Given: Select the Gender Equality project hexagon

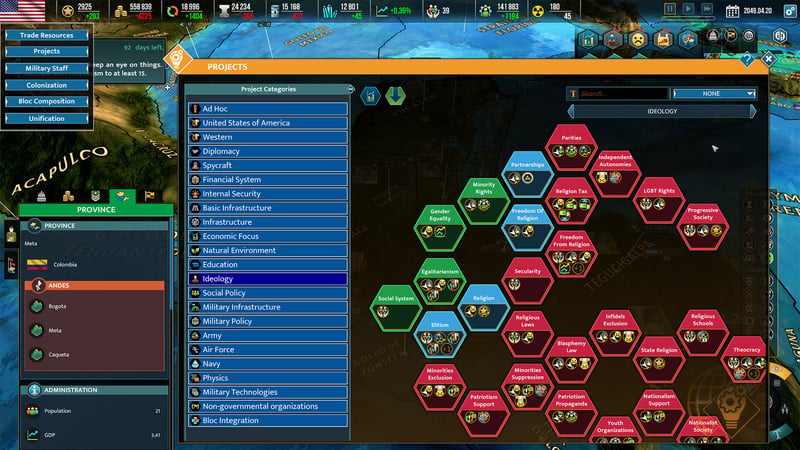Looking at the screenshot, I should (440, 227).
